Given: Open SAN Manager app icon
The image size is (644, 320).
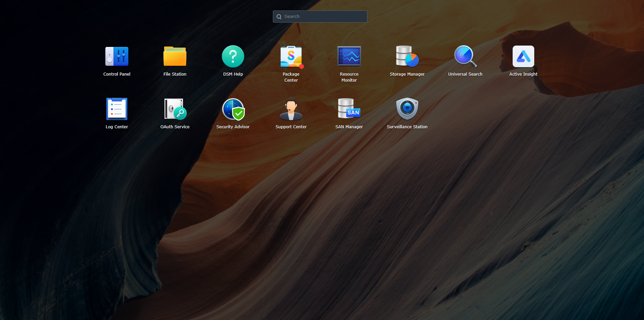Looking at the screenshot, I should point(349,109).
